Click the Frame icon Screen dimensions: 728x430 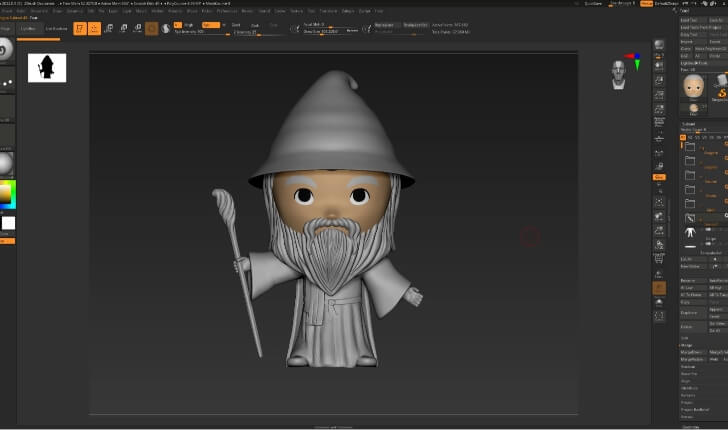pos(659,202)
